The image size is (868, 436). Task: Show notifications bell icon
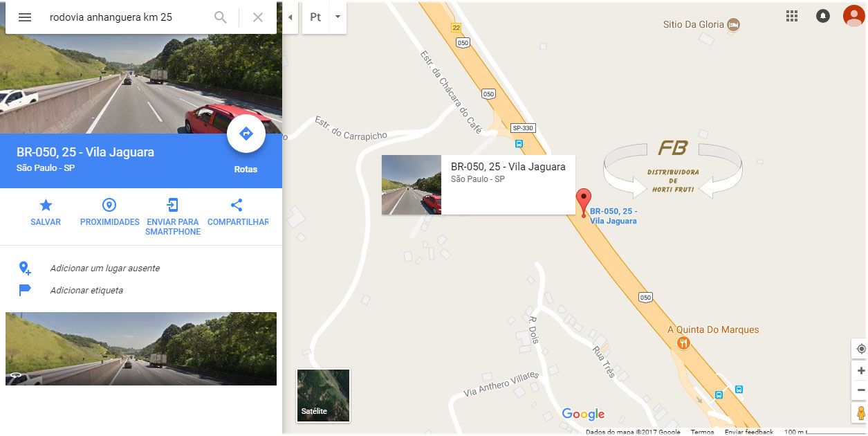[823, 16]
